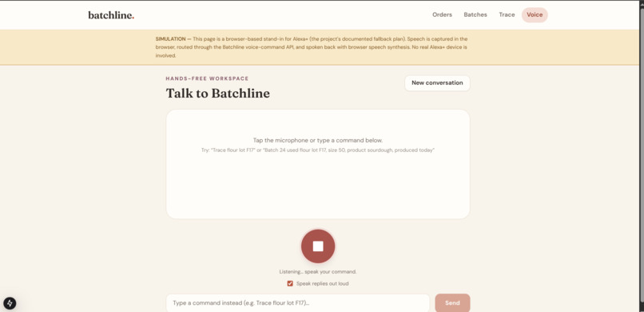Click the Talk to Batchline heading

[x=217, y=94]
